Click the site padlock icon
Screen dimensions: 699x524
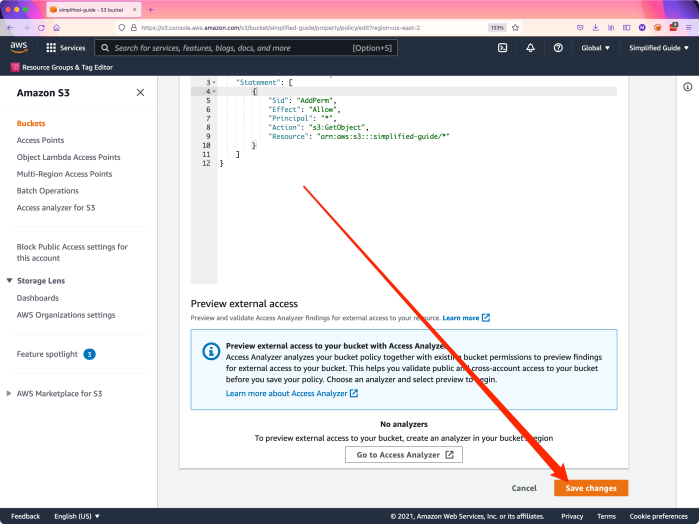(x=133, y=28)
